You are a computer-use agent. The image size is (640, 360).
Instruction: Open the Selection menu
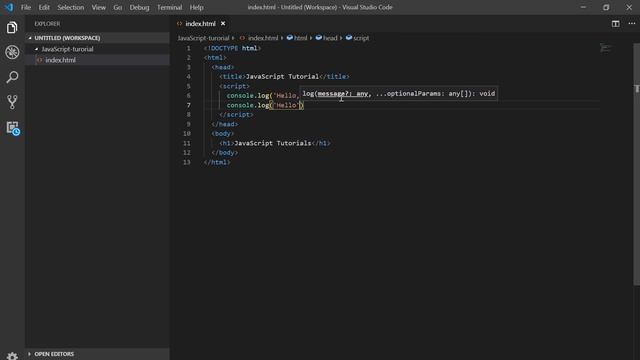71,7
